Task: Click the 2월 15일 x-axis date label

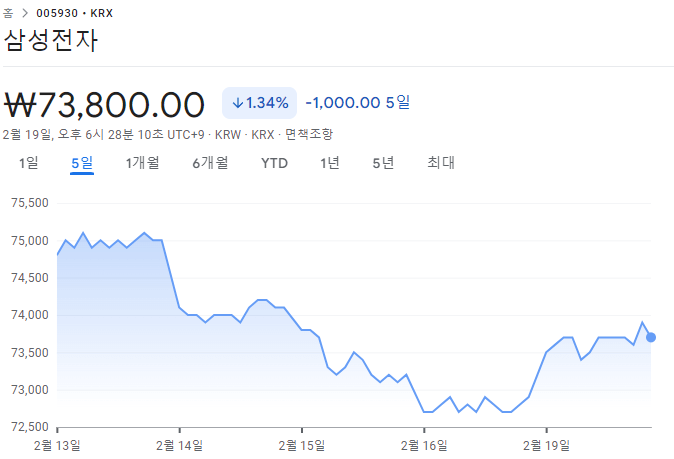Action: tap(302, 445)
